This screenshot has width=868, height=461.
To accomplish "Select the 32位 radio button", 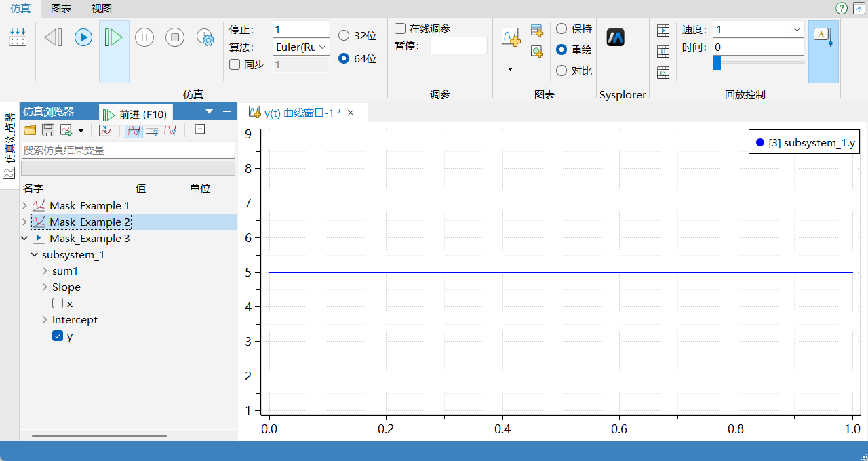I will (x=344, y=35).
